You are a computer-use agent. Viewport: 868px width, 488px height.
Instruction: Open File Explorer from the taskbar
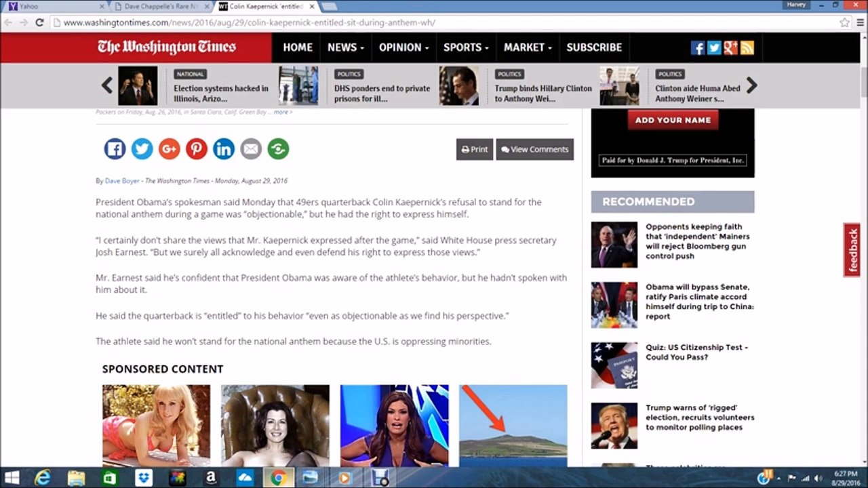(76, 479)
